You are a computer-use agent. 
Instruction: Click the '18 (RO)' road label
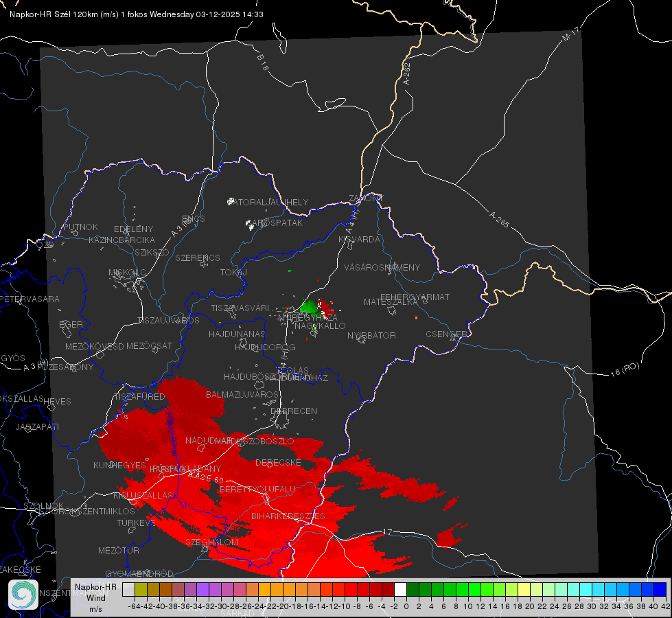coord(625,369)
